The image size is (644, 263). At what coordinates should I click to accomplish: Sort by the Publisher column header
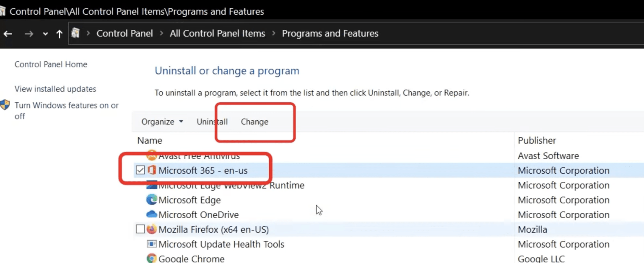pos(537,141)
